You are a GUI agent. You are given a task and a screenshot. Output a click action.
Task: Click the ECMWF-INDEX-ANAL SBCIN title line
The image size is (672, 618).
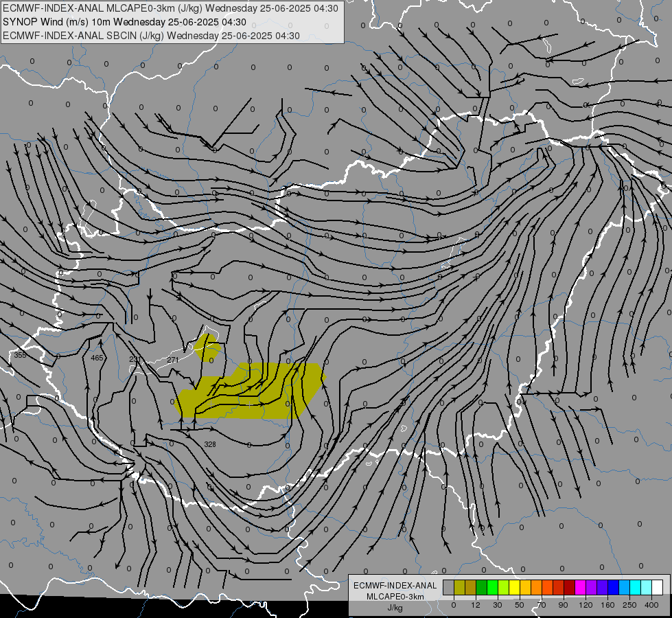coord(151,36)
